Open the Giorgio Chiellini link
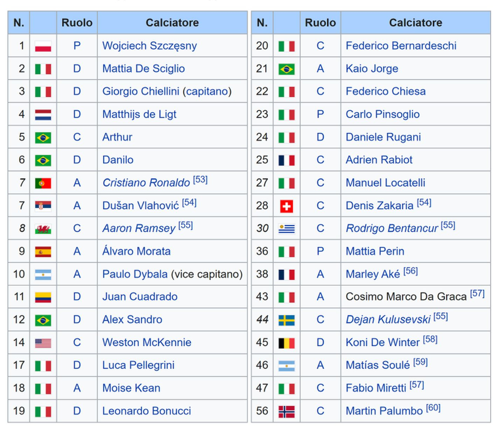 141,91
